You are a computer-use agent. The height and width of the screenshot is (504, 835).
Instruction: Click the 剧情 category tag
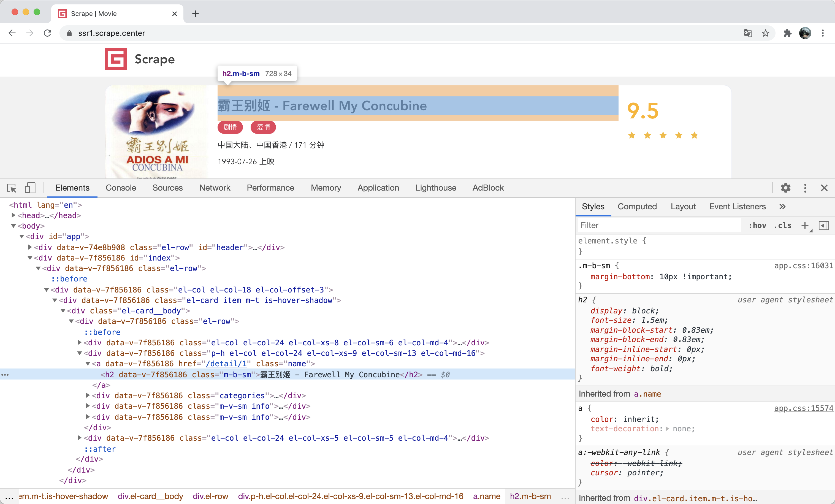point(230,127)
